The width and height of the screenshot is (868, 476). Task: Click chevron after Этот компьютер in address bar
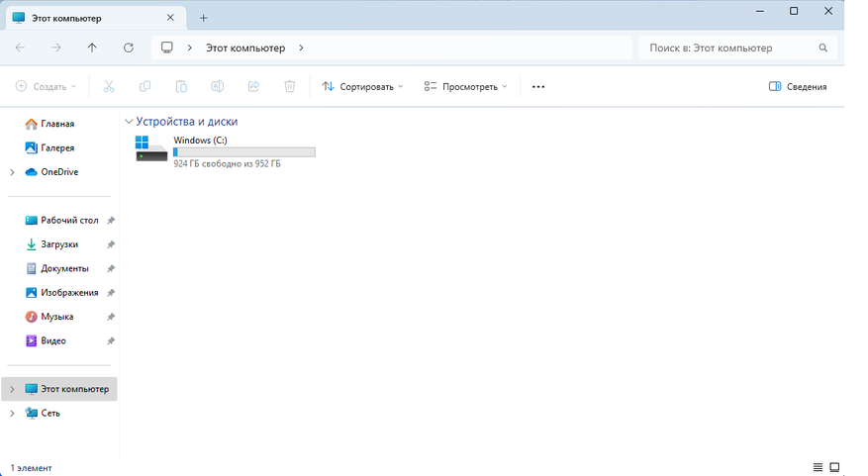[301, 48]
